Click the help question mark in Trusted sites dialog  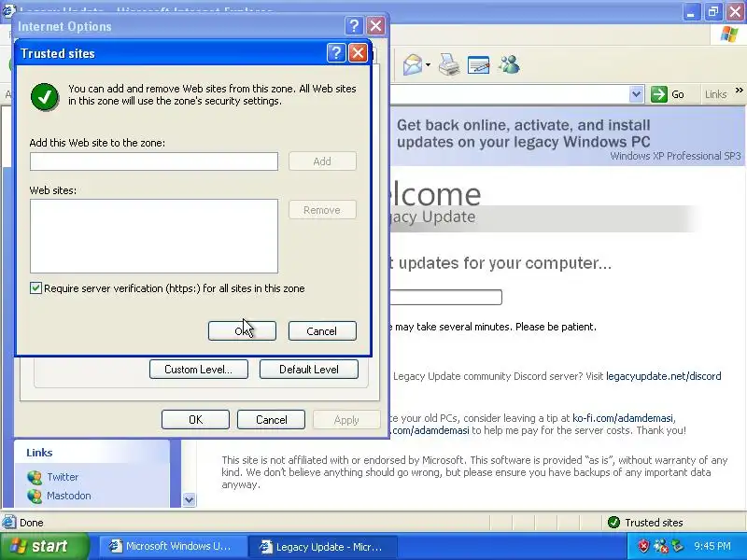[336, 53]
